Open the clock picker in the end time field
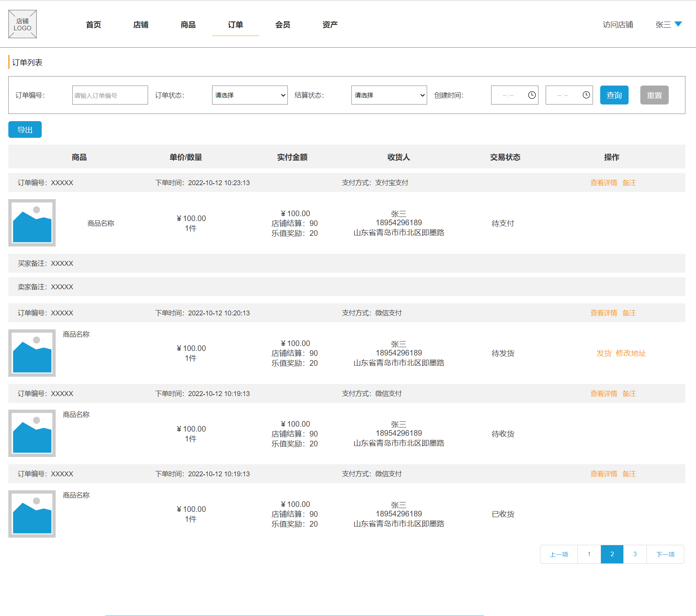Viewport: 696px width, 616px height. 586,95
